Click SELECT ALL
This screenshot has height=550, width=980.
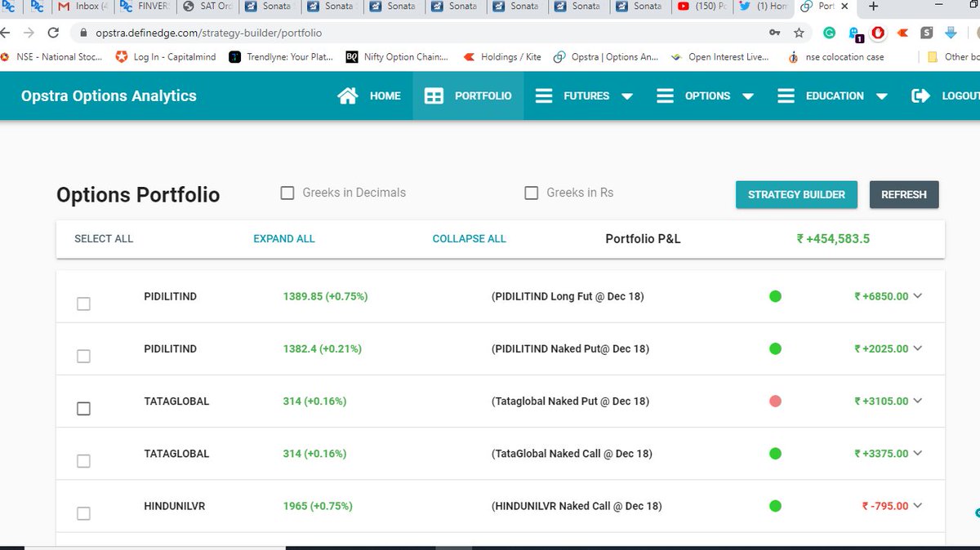click(104, 238)
